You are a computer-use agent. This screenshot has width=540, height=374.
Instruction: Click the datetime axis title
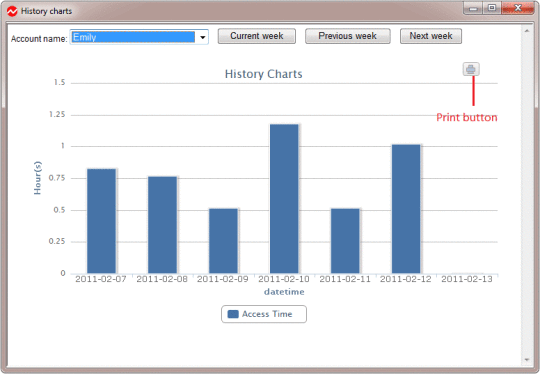coord(284,292)
